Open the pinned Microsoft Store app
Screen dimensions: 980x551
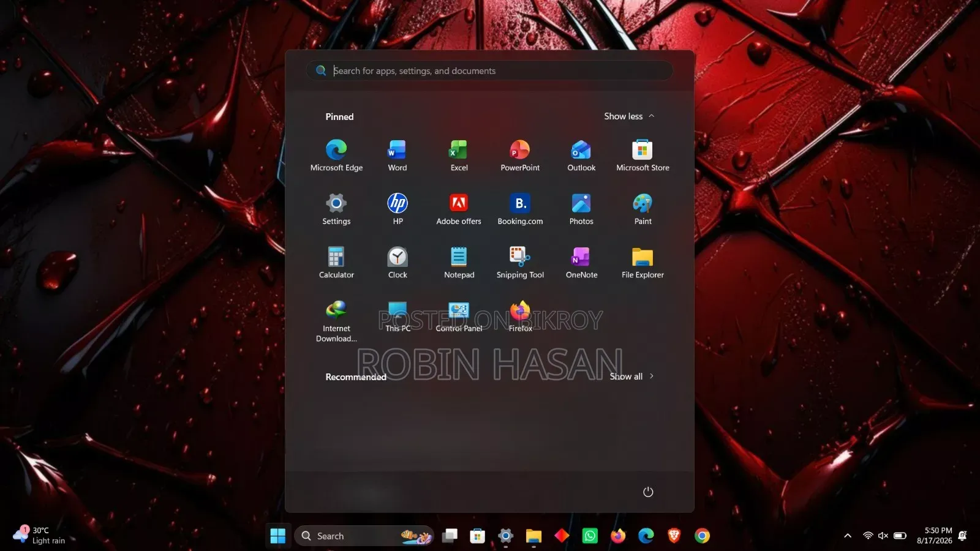click(x=643, y=155)
